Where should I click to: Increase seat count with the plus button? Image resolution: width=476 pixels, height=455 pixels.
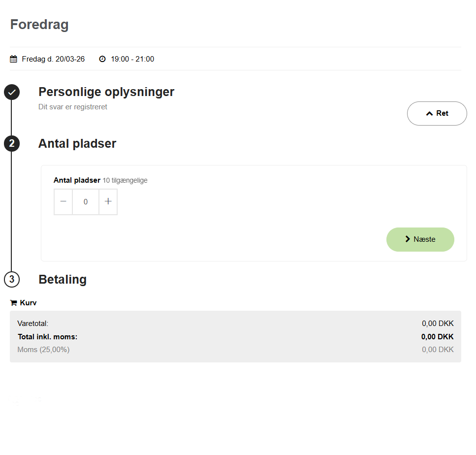pos(108,202)
